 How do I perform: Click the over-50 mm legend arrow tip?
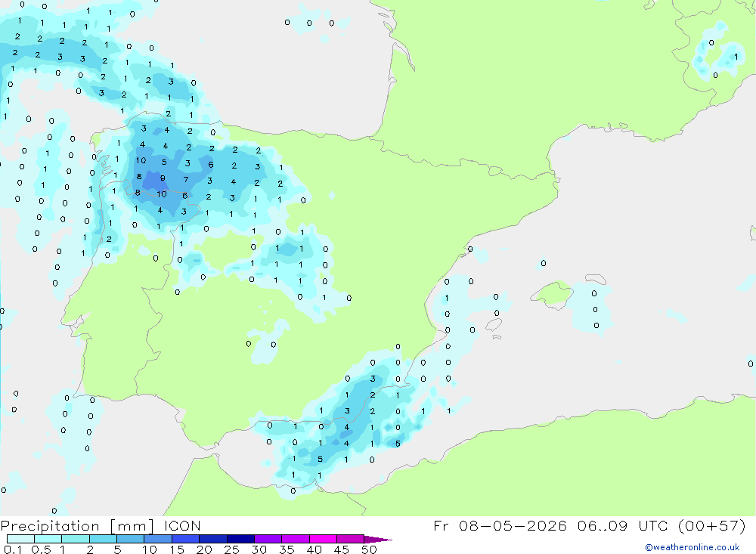(x=377, y=540)
